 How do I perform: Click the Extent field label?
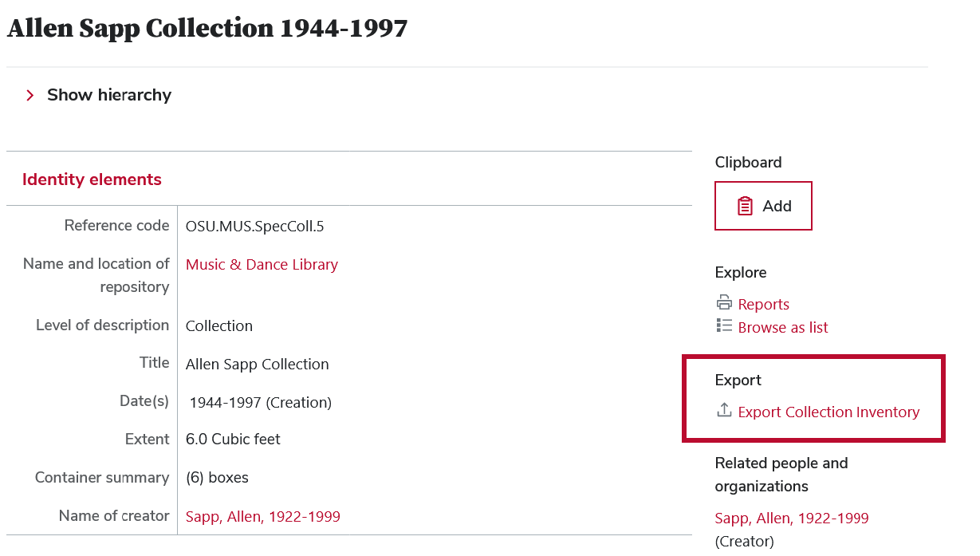click(148, 439)
